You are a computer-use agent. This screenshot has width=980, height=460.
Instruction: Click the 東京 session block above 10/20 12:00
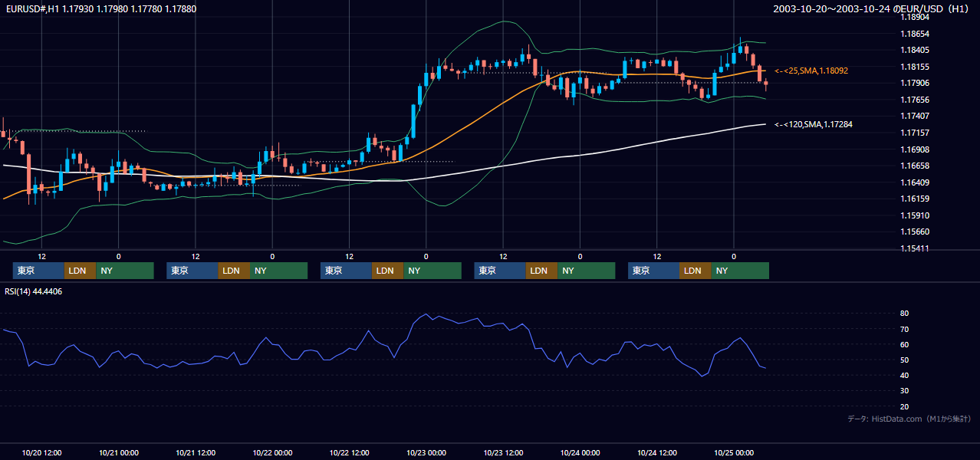[x=38, y=271]
